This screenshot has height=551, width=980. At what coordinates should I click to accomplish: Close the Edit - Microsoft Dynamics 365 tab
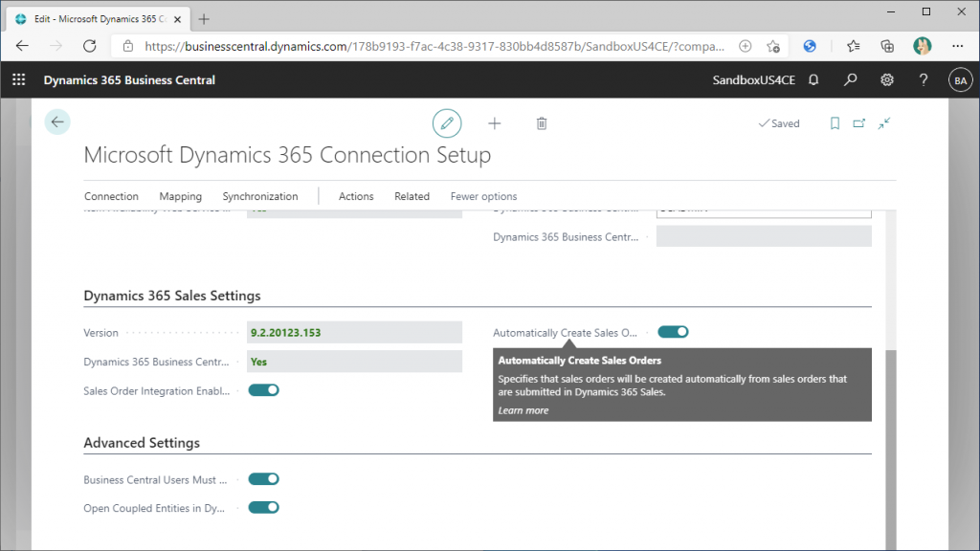(177, 19)
